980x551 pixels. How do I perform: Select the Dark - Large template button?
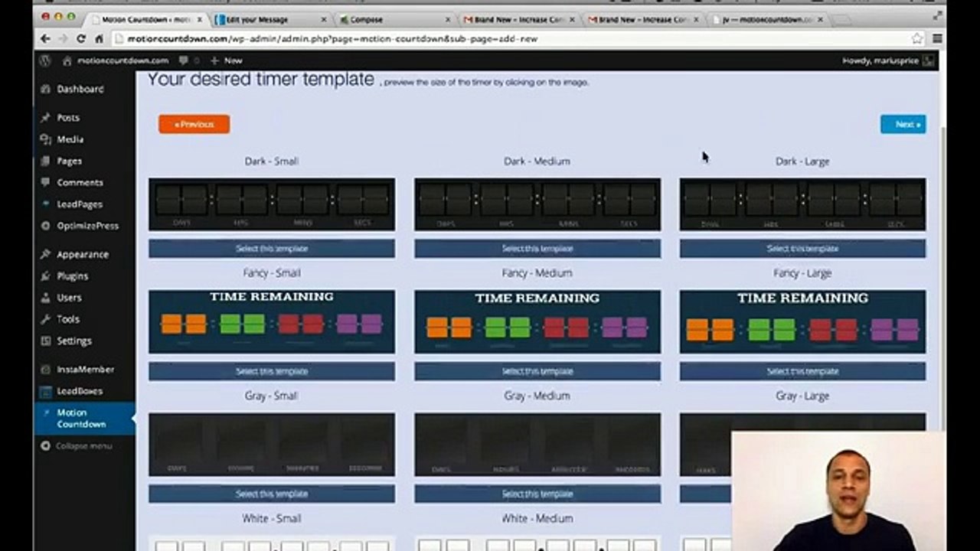point(802,249)
